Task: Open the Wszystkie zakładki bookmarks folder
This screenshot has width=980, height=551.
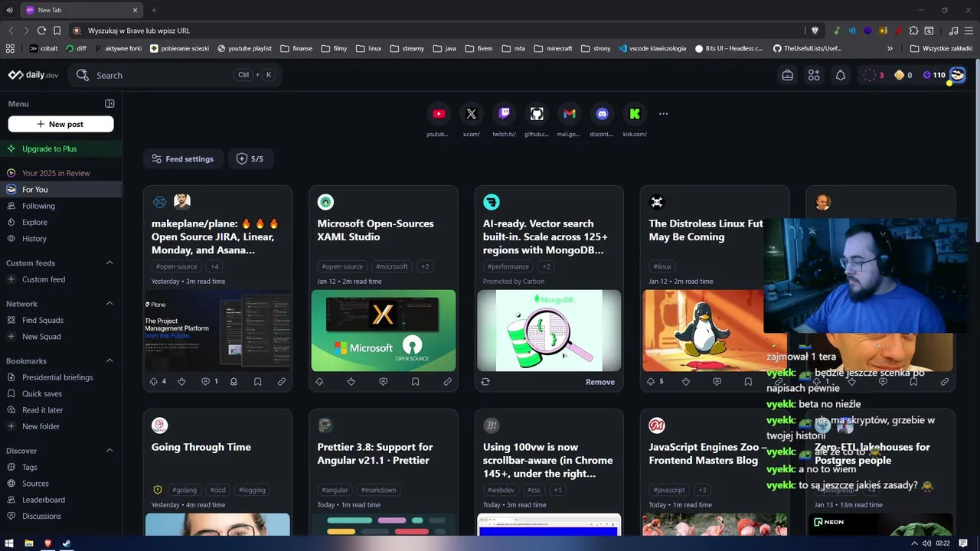Action: click(x=941, y=48)
